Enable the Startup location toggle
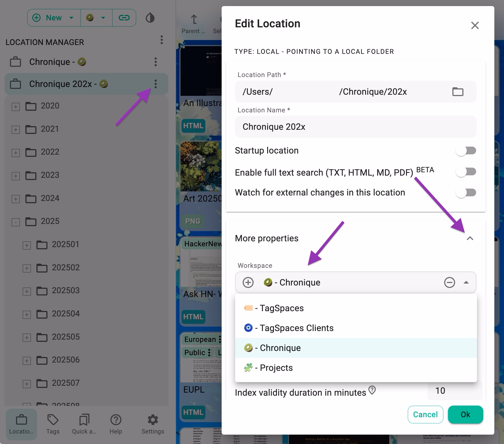This screenshot has height=444, width=504. (466, 150)
